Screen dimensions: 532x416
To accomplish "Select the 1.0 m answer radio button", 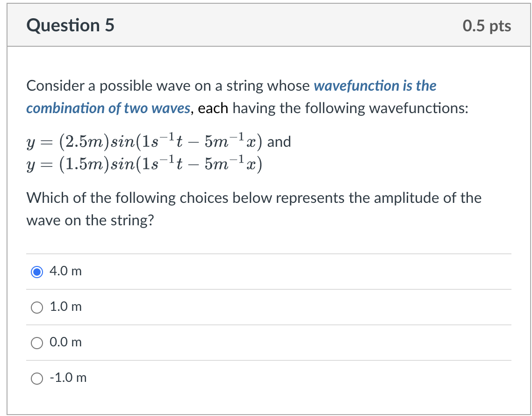I will [x=36, y=307].
